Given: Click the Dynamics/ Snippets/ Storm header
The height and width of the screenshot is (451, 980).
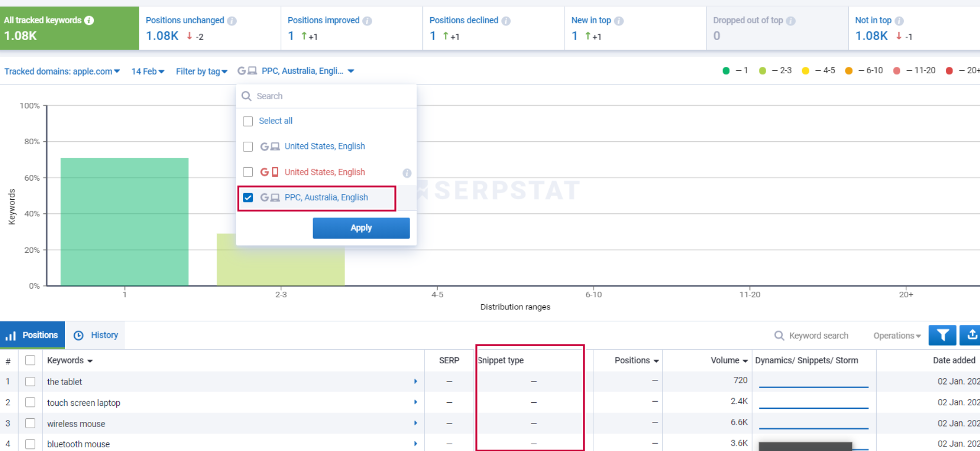Looking at the screenshot, I should point(807,360).
